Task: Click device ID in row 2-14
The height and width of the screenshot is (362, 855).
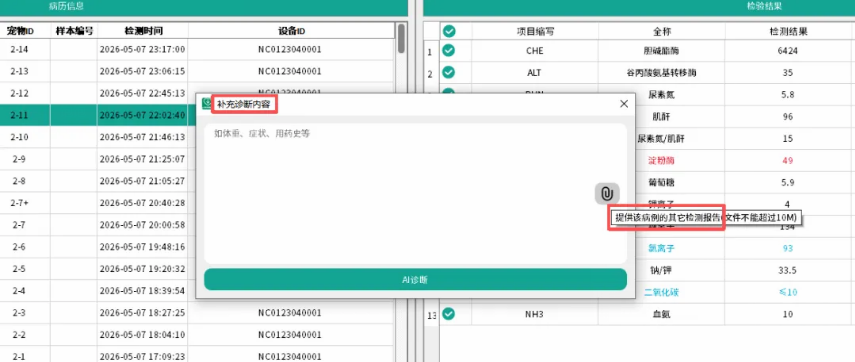Action: (x=290, y=50)
